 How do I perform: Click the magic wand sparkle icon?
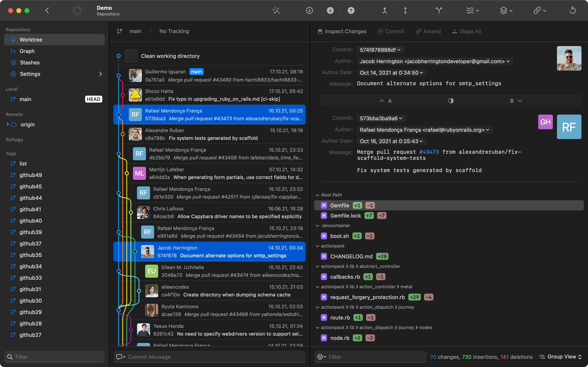click(x=276, y=10)
